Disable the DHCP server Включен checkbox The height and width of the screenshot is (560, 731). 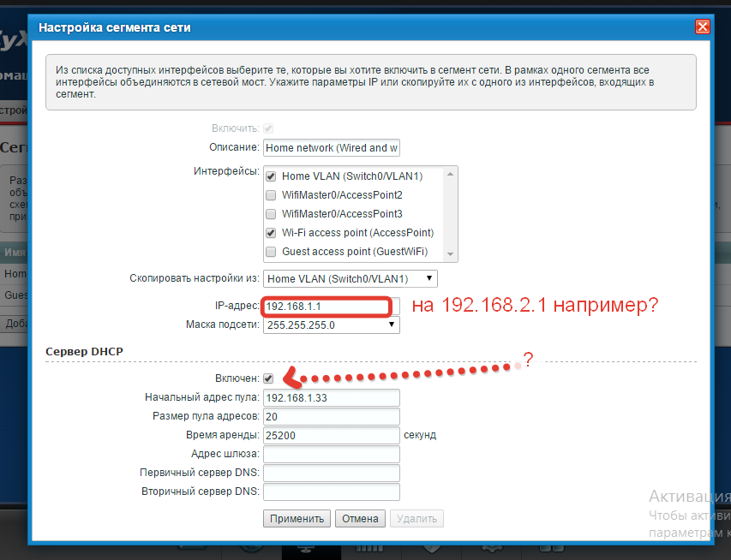point(269,378)
